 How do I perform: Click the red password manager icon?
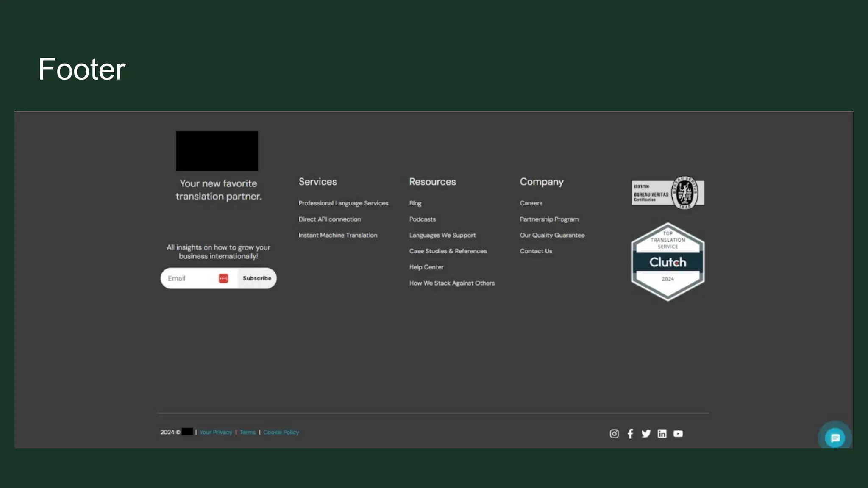click(223, 278)
